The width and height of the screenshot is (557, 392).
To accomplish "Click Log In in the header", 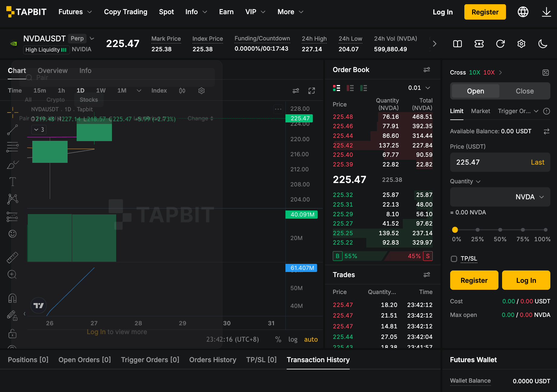I will tap(443, 12).
